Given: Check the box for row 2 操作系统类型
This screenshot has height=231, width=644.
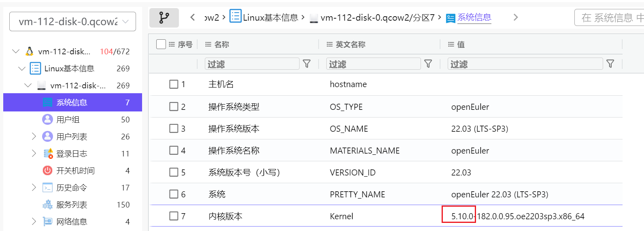Looking at the screenshot, I should [174, 107].
